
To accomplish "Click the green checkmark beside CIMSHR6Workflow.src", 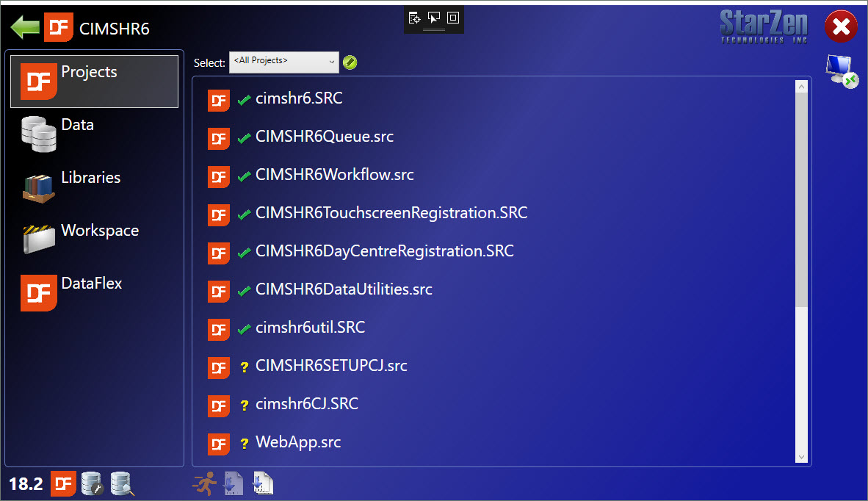I will point(244,176).
